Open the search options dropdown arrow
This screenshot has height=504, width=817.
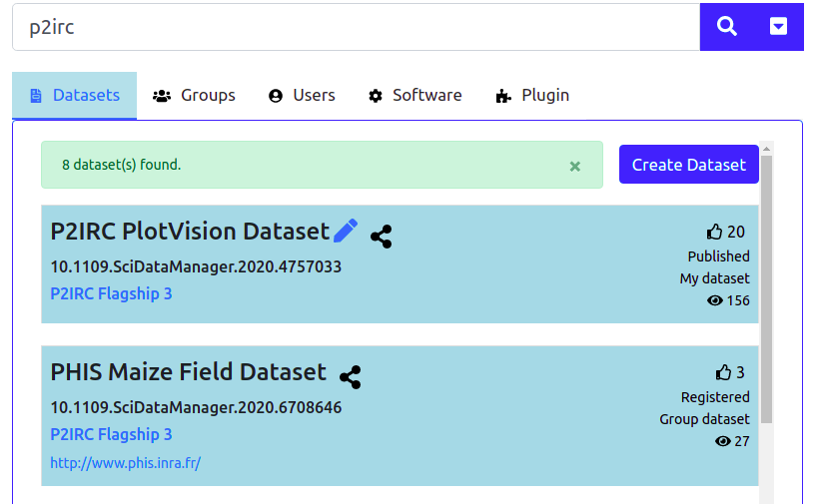[778, 27]
